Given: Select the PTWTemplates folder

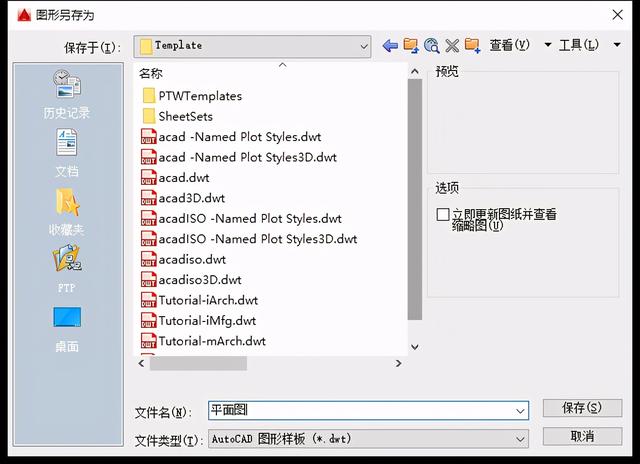Looking at the screenshot, I should click(x=192, y=96).
